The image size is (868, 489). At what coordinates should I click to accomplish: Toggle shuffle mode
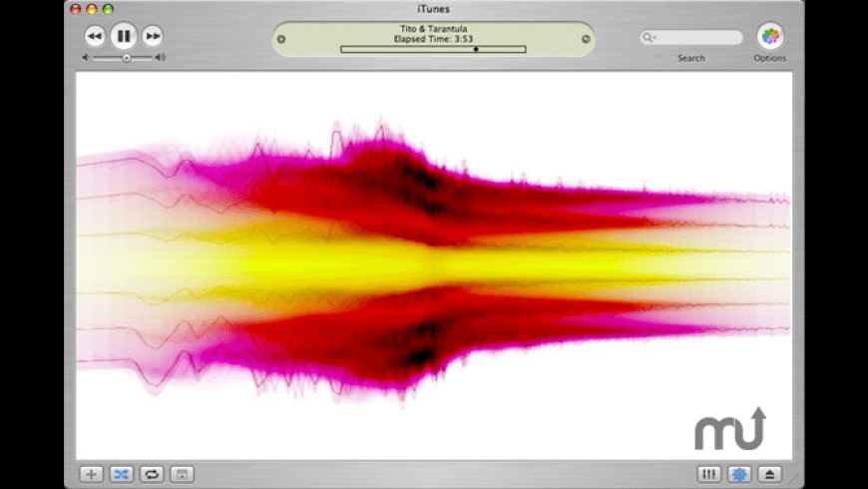point(122,475)
